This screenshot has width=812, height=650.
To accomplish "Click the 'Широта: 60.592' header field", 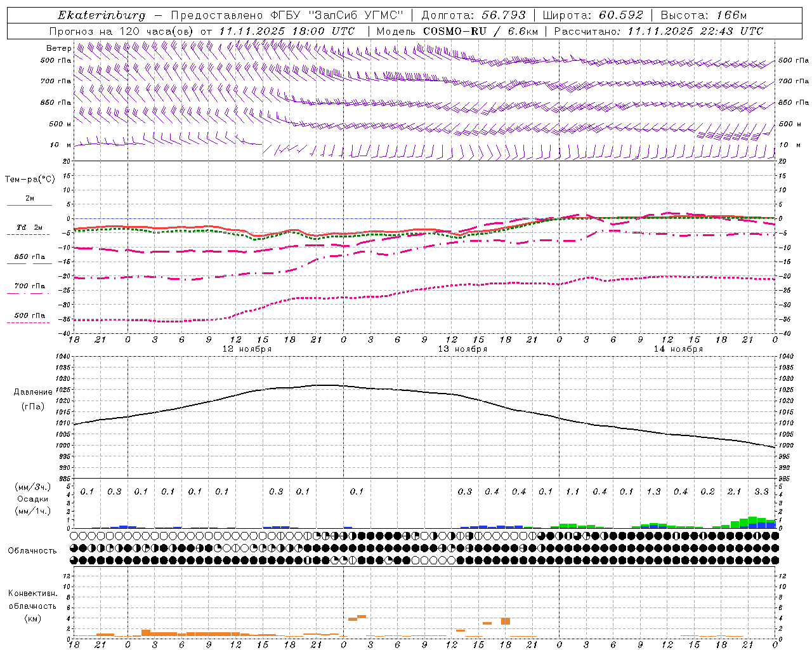I will tap(593, 15).
